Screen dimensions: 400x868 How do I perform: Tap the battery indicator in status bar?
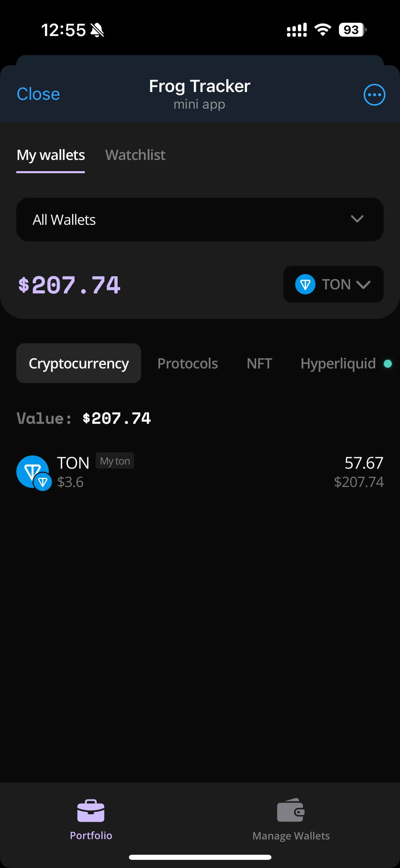click(x=352, y=30)
